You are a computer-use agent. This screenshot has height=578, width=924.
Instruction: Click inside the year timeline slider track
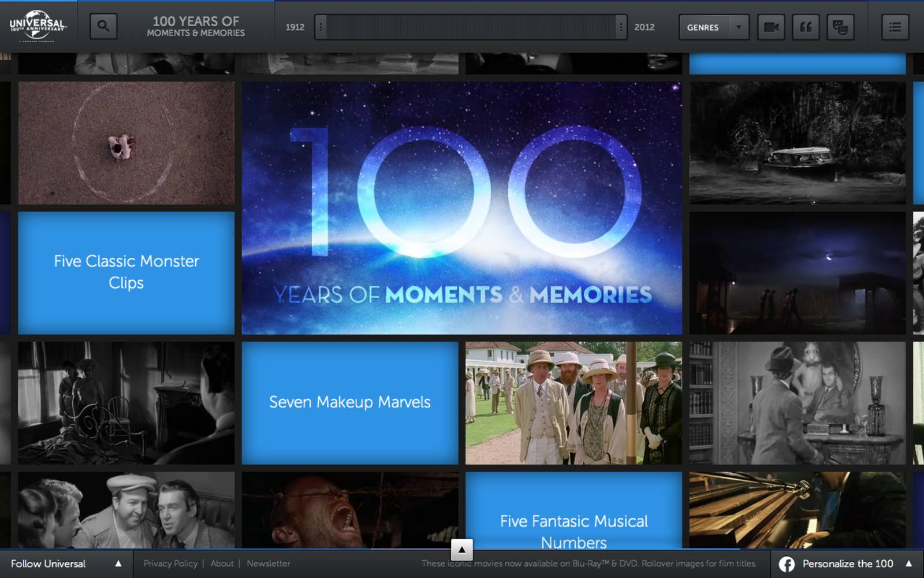click(471, 27)
